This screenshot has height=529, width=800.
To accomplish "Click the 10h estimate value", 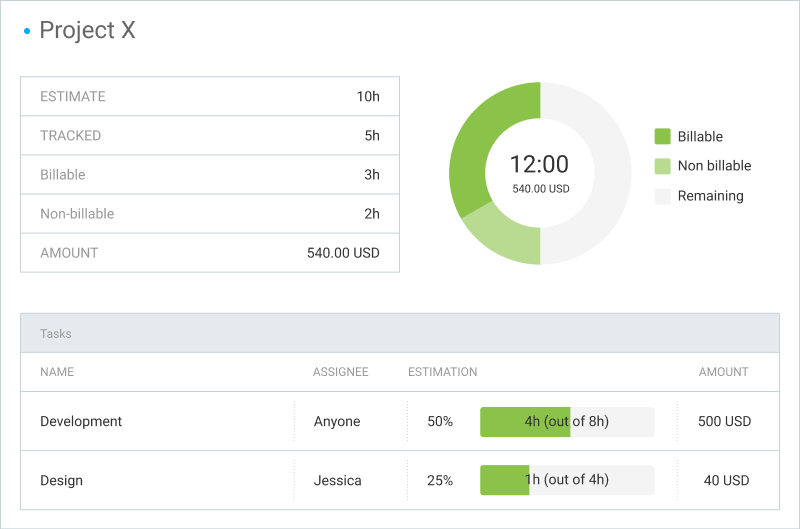I will (x=368, y=96).
